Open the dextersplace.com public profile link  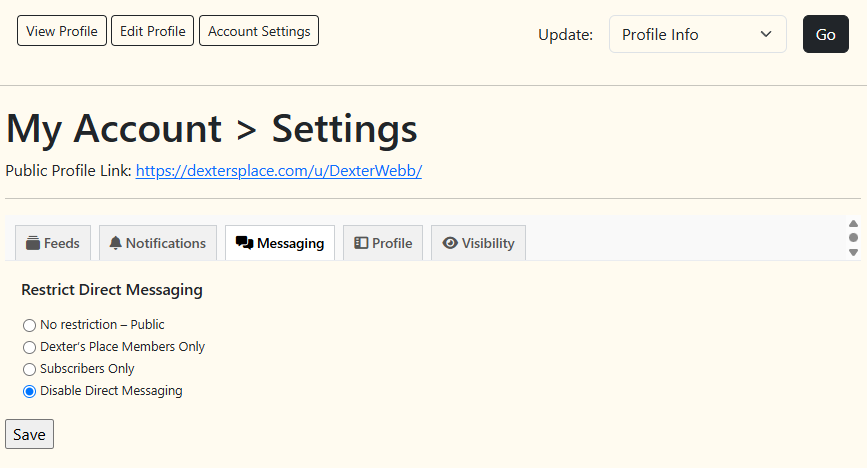pyautogui.click(x=279, y=170)
